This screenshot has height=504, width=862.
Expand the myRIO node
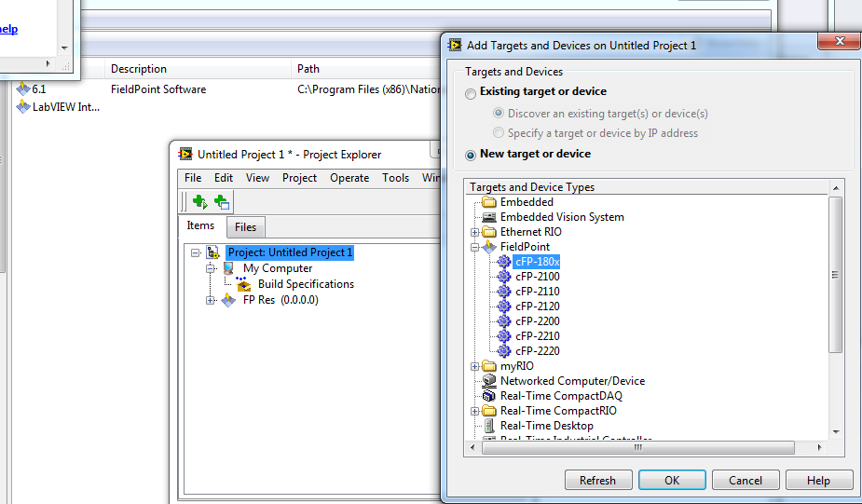(x=475, y=367)
